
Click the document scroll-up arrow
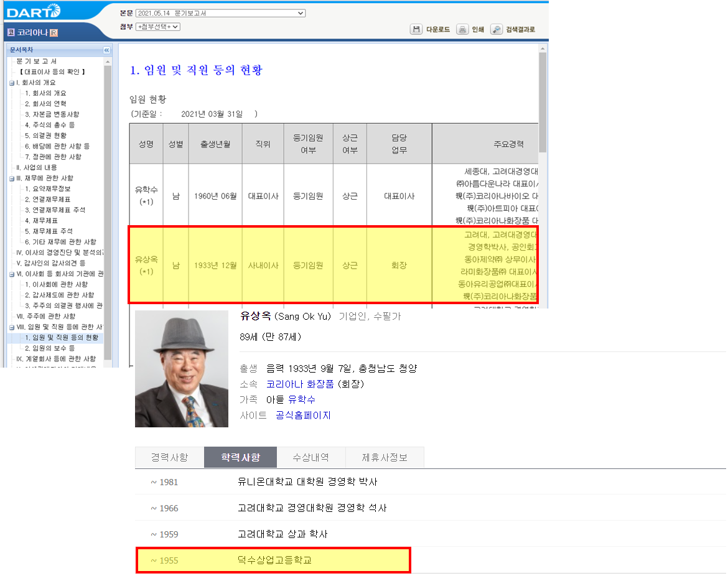click(x=543, y=49)
